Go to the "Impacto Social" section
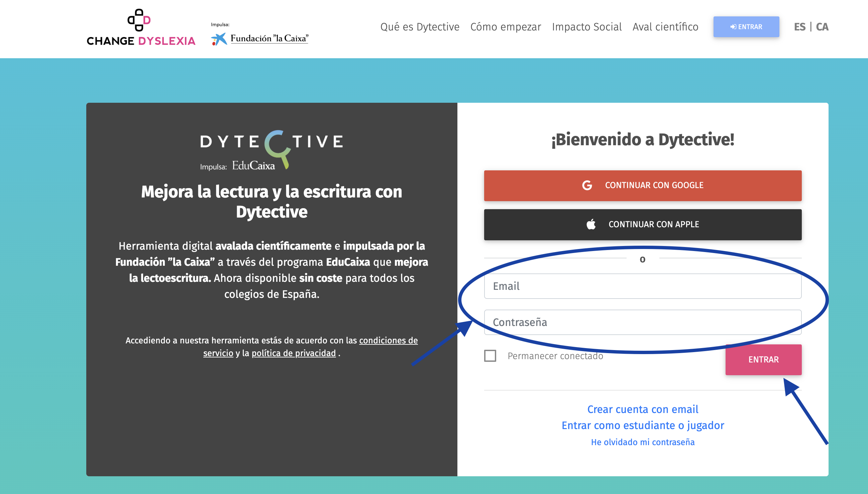This screenshot has width=868, height=494. tap(587, 27)
